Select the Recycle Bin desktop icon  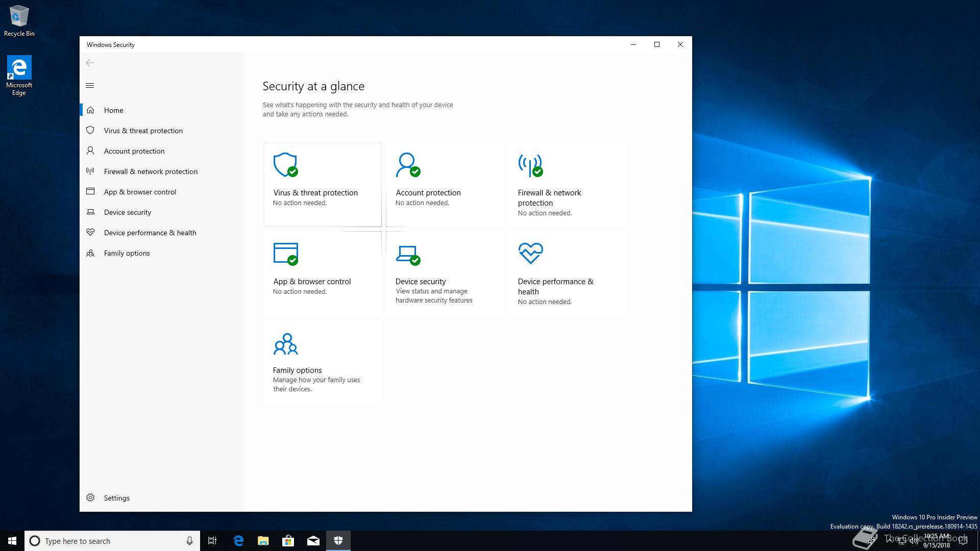(x=19, y=21)
